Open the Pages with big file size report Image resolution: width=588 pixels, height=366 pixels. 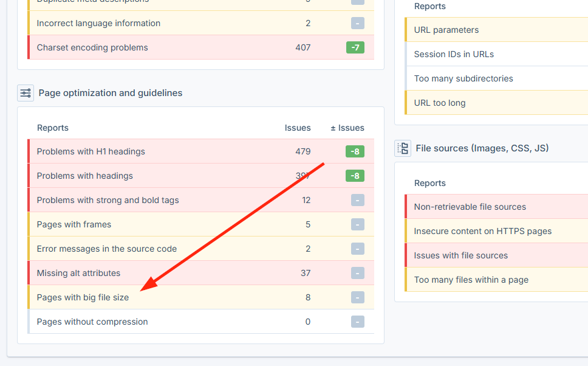pyautogui.click(x=83, y=297)
